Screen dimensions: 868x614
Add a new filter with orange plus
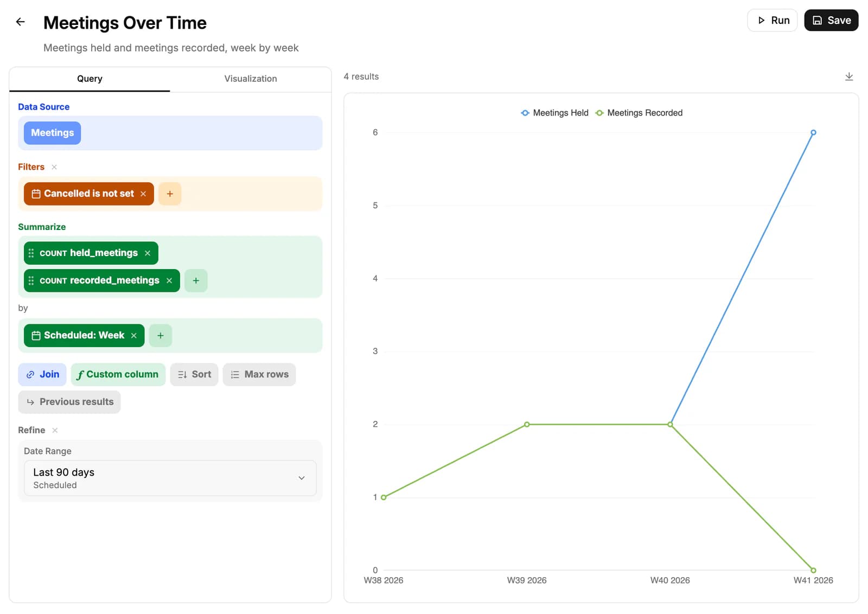[x=170, y=194]
